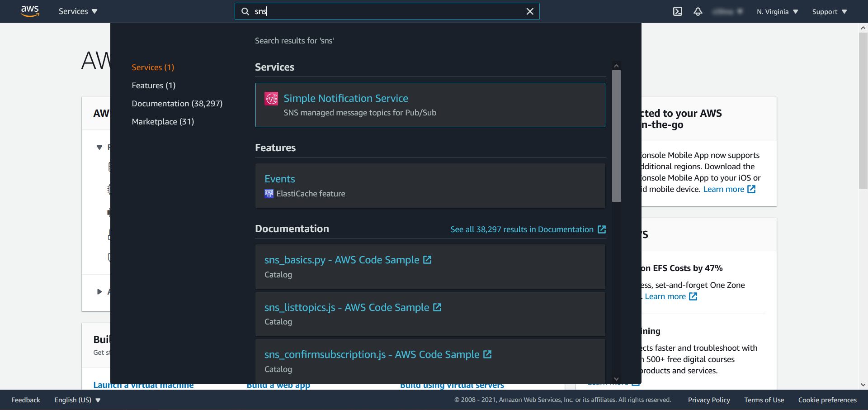Select the Marketplace (31) filter
Viewport: 868px width, 410px height.
coord(163,121)
